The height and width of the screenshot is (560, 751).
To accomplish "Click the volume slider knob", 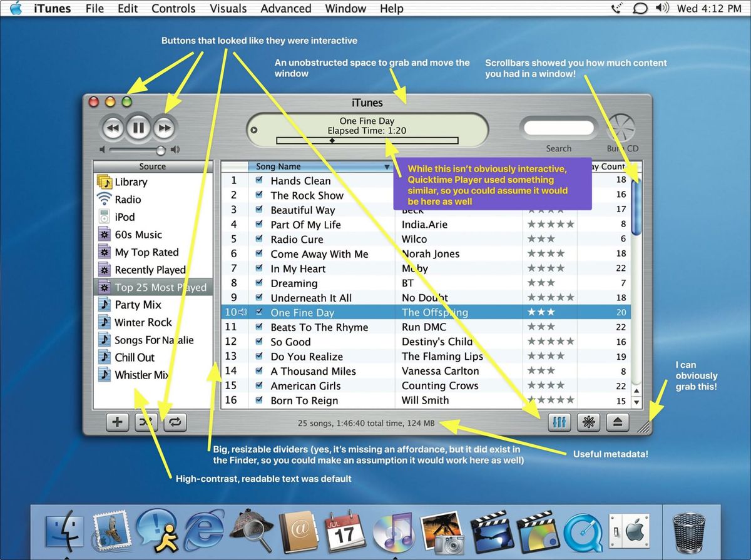I will 161,150.
